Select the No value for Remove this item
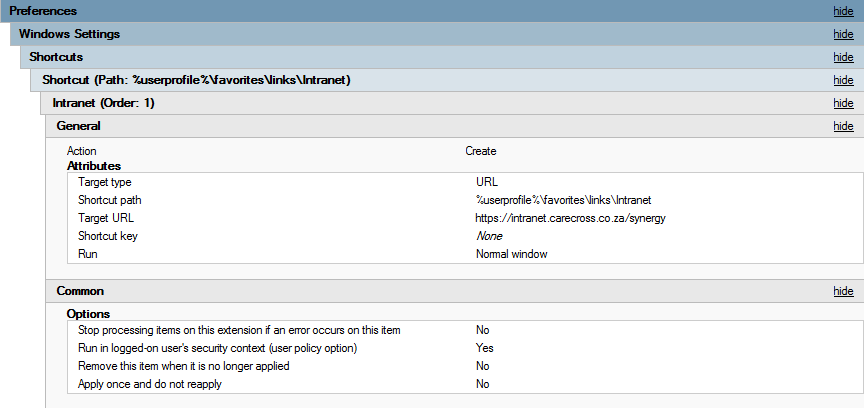Image resolution: width=864 pixels, height=408 pixels. (482, 366)
